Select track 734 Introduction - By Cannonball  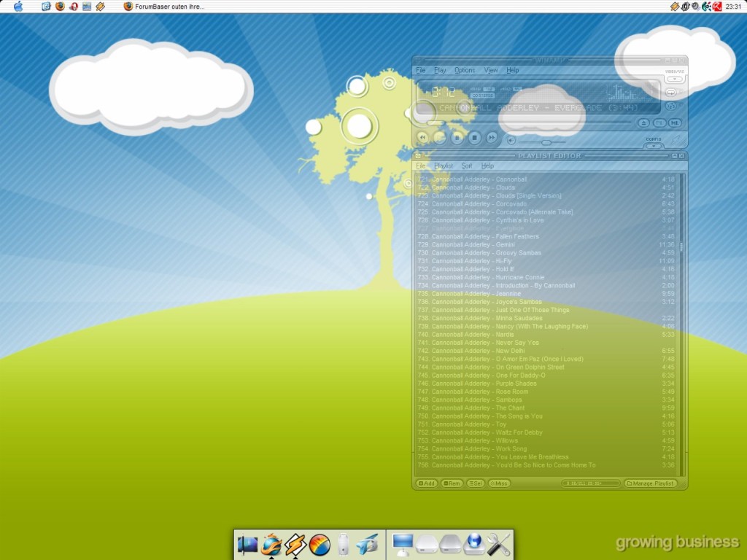pyautogui.click(x=546, y=286)
